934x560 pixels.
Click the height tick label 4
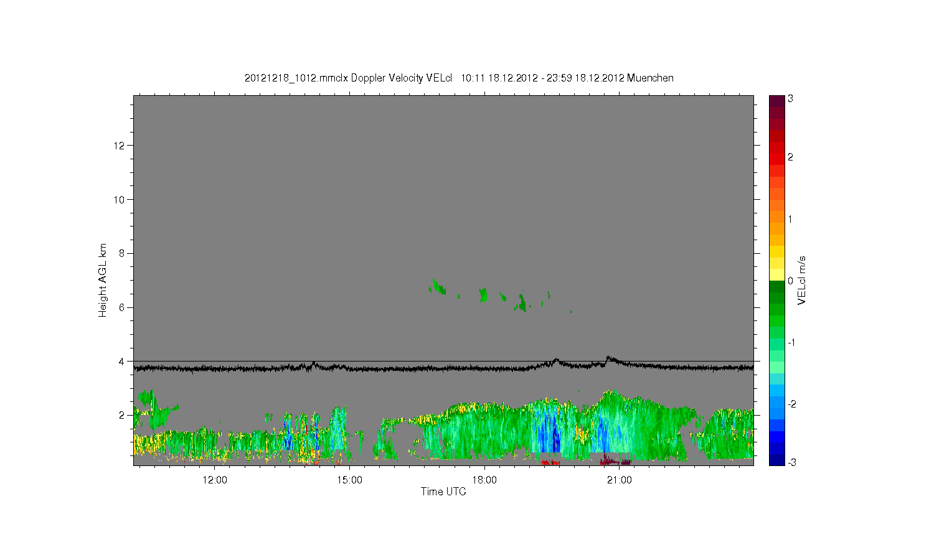tap(123, 361)
